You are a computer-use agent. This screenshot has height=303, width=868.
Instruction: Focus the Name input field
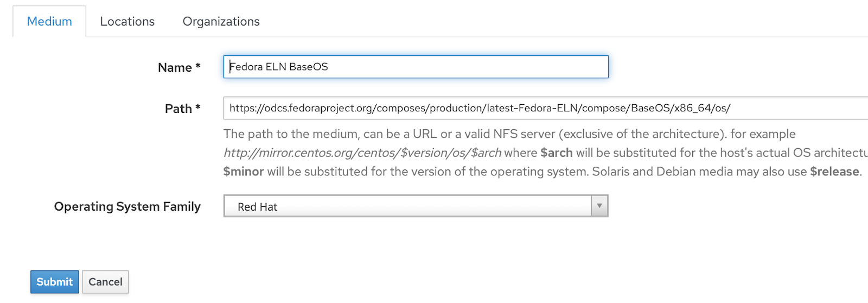coord(416,67)
